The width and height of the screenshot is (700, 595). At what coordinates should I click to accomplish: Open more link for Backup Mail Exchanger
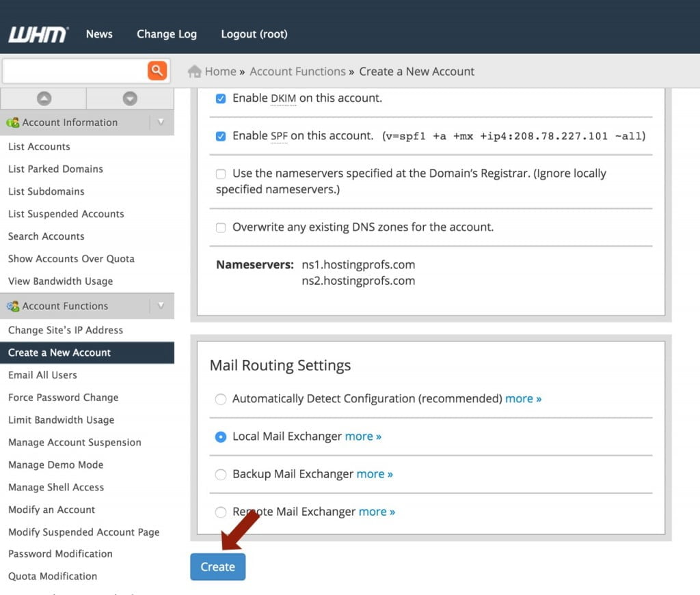pos(375,473)
